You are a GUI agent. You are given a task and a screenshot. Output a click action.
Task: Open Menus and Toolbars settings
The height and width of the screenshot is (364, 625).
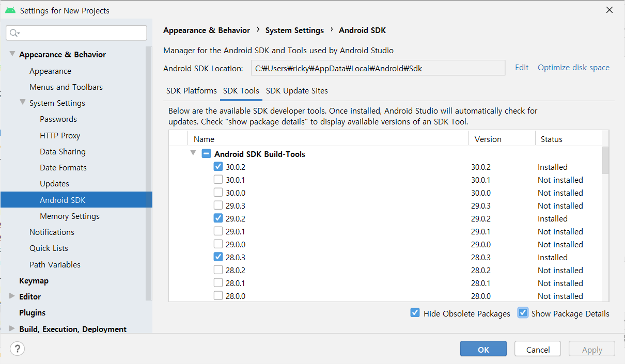(66, 87)
